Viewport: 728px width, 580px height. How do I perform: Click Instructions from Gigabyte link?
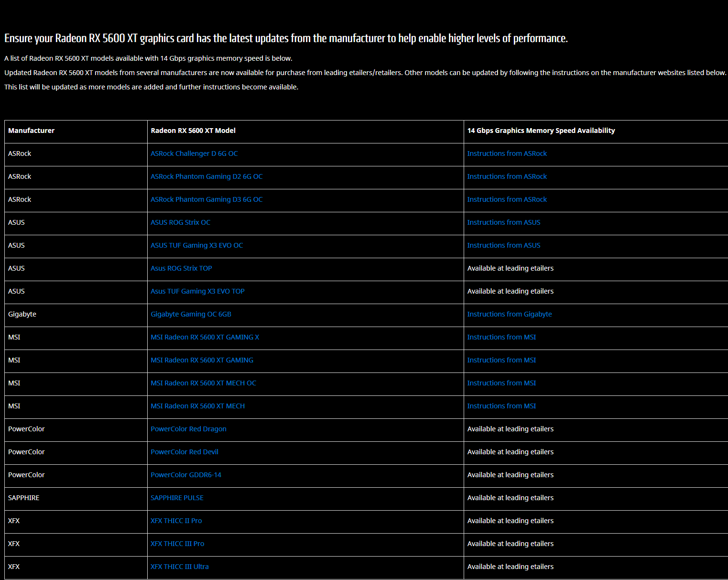point(509,314)
